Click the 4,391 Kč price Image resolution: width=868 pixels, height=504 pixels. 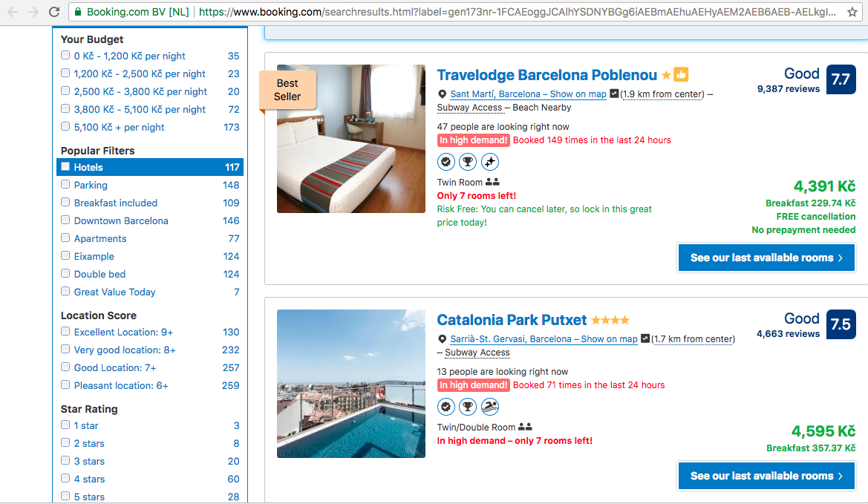(x=824, y=186)
